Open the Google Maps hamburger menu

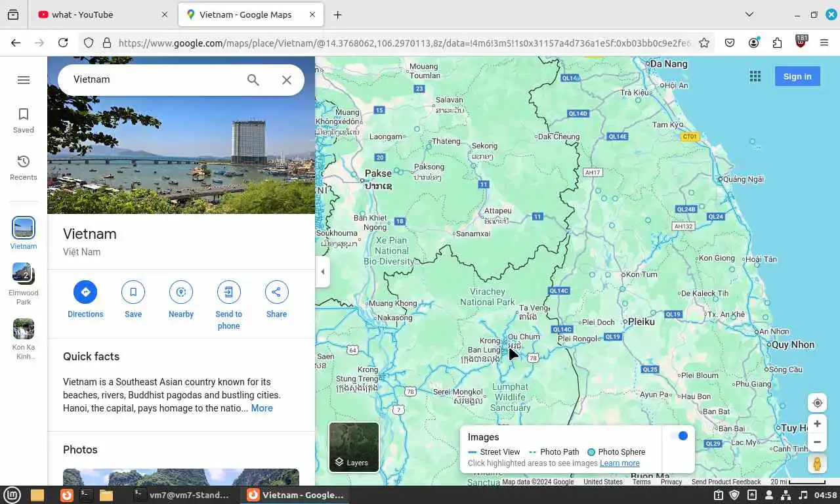pyautogui.click(x=24, y=80)
